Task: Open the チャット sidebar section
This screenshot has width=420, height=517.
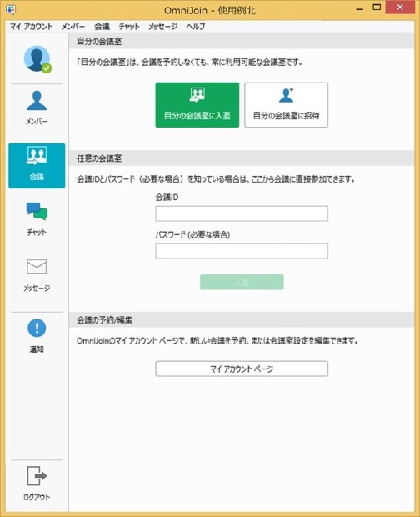Action: [x=37, y=219]
